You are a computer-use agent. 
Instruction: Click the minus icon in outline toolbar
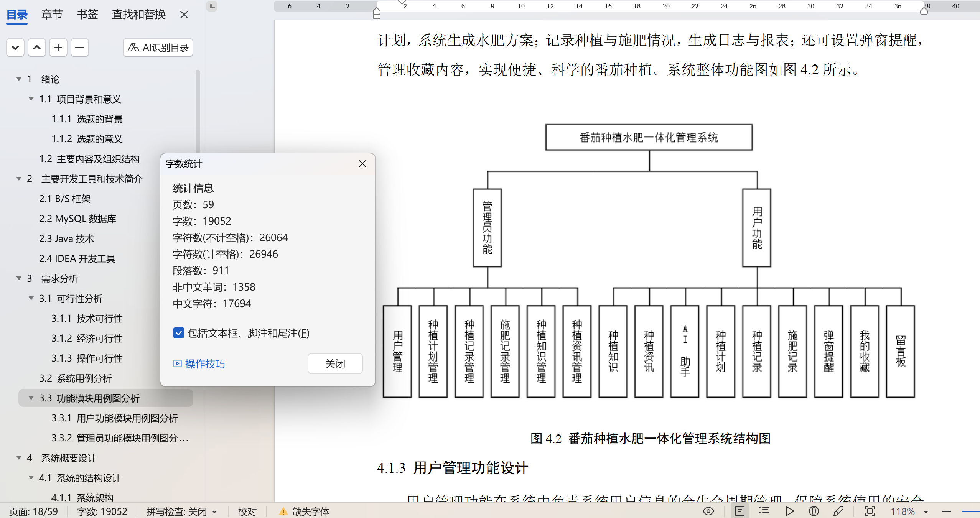80,48
